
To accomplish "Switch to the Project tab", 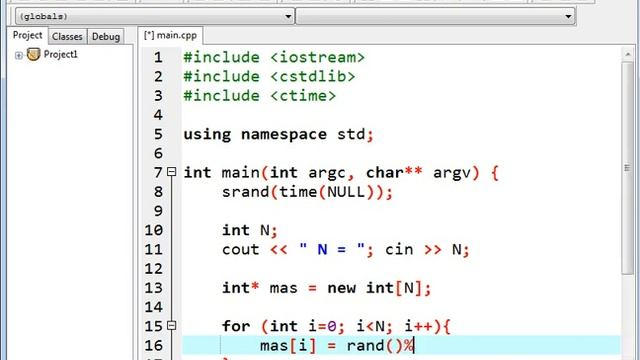I will click(x=27, y=36).
